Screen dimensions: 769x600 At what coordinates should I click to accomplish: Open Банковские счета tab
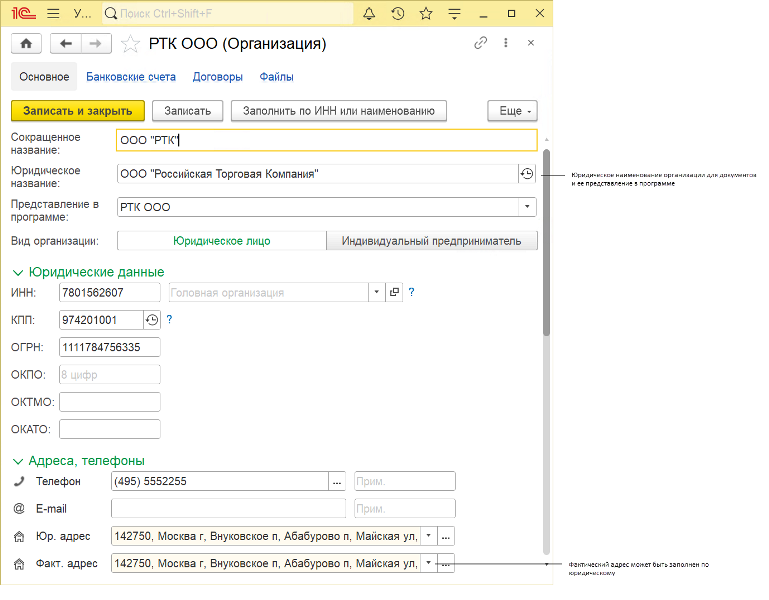pyautogui.click(x=131, y=77)
